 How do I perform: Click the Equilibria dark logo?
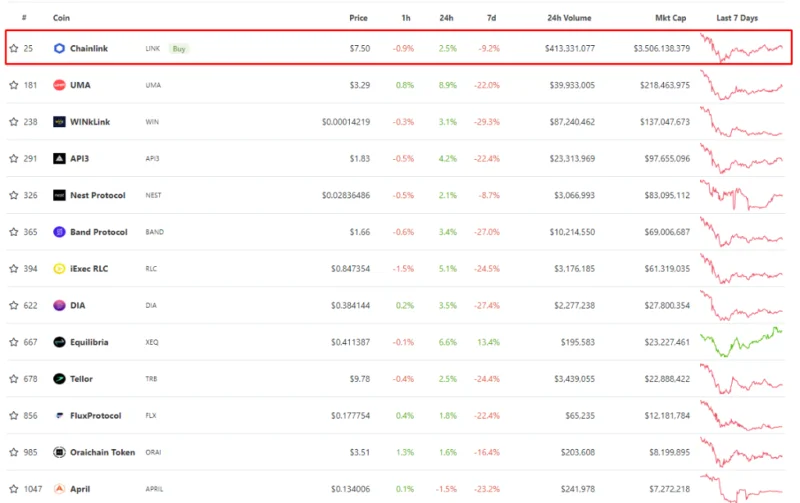pyautogui.click(x=59, y=342)
